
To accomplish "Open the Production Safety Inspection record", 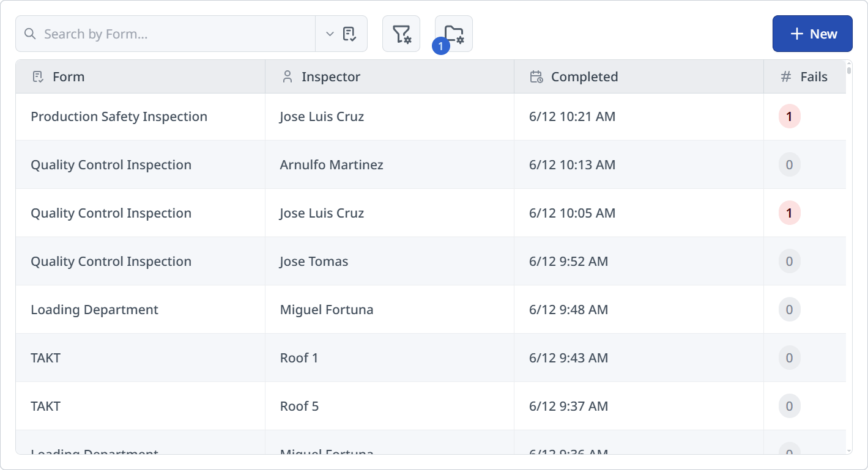I will tap(119, 116).
